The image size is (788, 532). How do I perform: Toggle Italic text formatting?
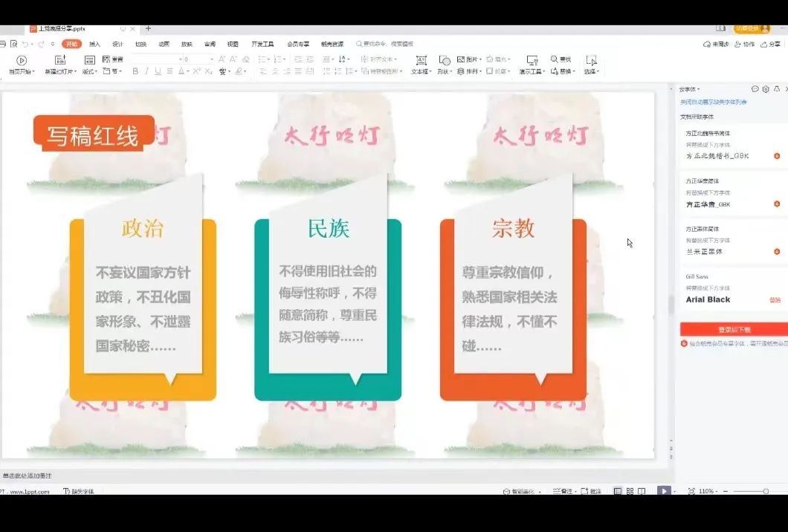pos(147,71)
